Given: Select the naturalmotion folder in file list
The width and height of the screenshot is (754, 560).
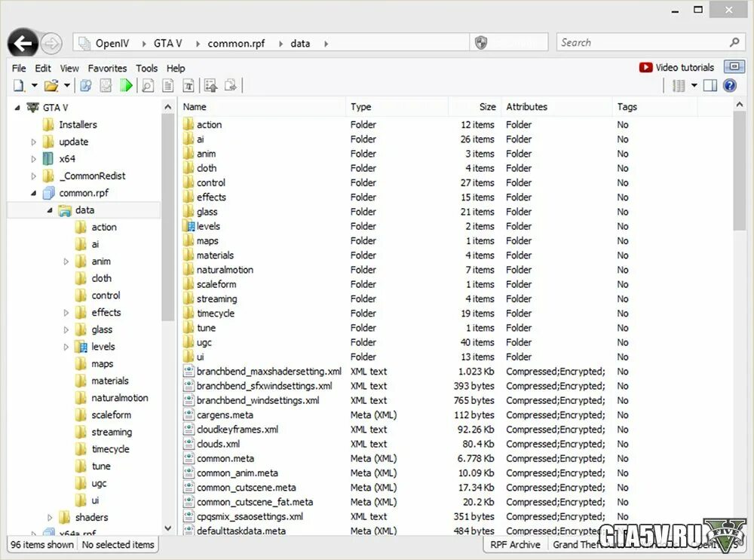Looking at the screenshot, I should [x=225, y=270].
